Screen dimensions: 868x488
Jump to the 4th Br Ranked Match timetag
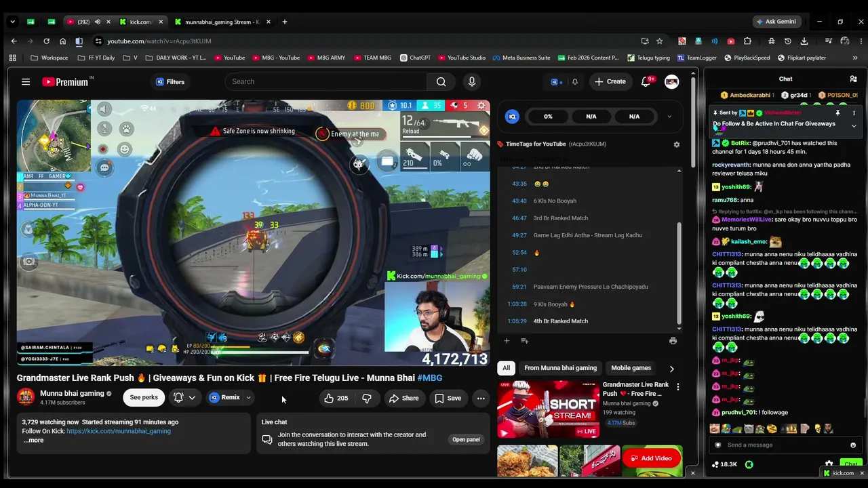561,321
